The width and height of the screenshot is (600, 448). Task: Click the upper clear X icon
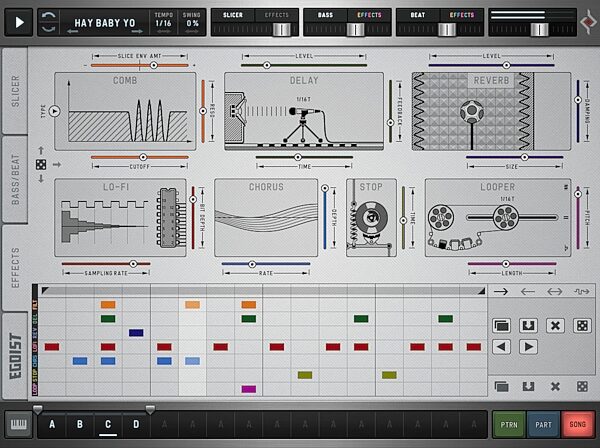point(555,326)
